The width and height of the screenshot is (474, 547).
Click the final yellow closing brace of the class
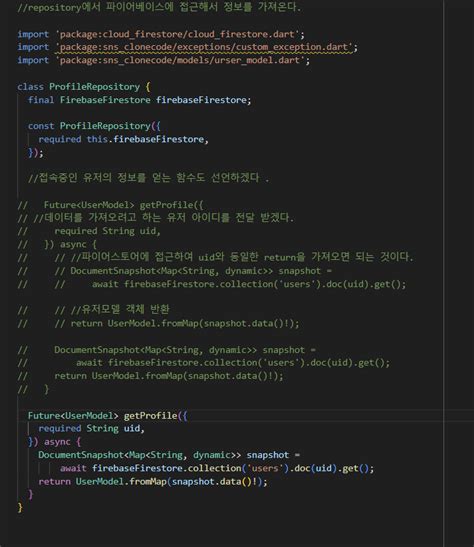tap(20, 508)
